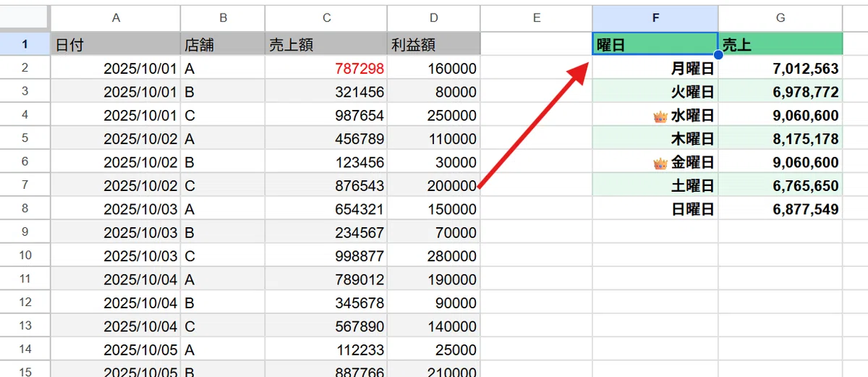Select column C header
Screen dimensions: 868x377
(x=326, y=18)
